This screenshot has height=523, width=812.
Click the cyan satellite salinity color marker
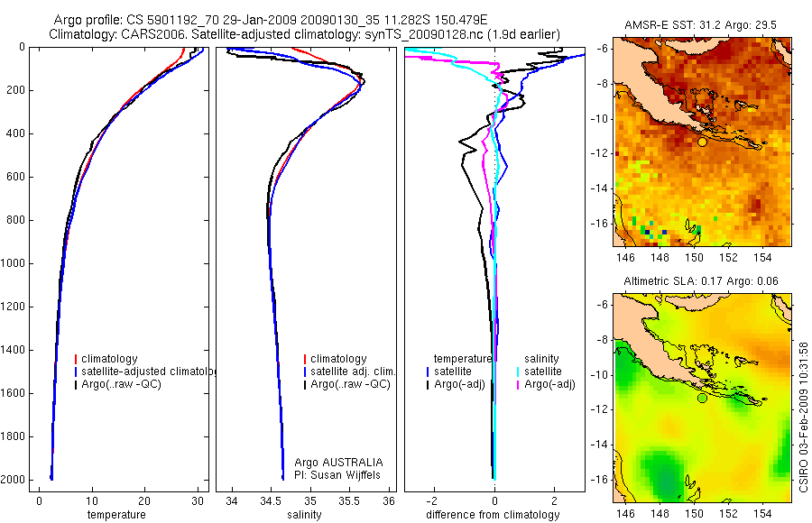(518, 372)
